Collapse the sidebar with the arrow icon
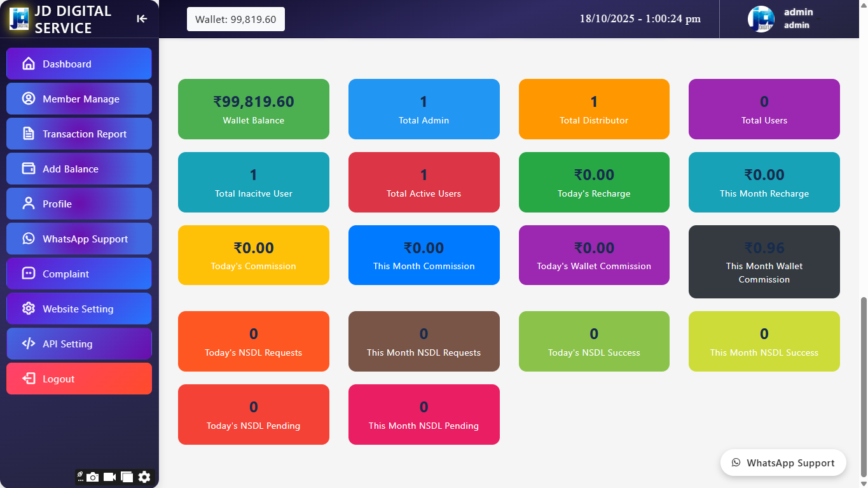868x488 pixels. [142, 19]
